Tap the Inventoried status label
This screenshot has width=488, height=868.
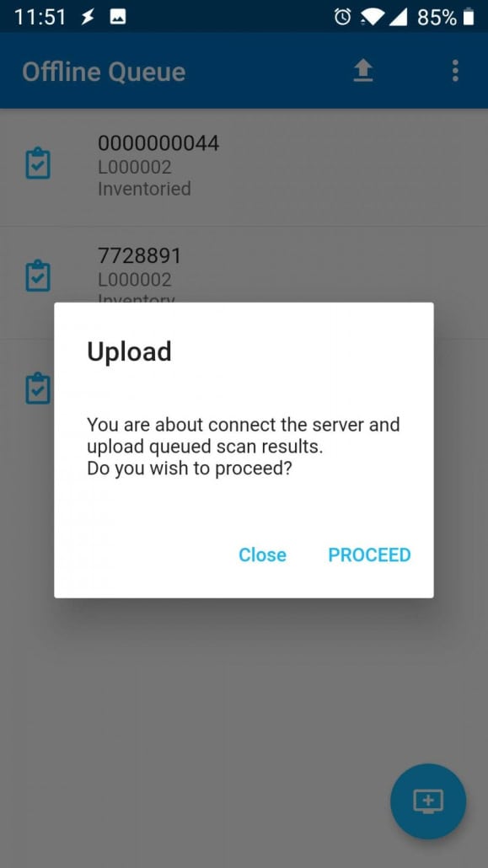(144, 189)
